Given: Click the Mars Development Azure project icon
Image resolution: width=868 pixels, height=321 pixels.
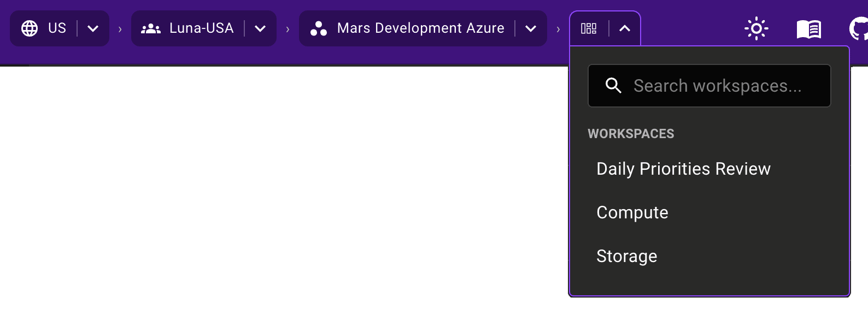Looking at the screenshot, I should 319,28.
